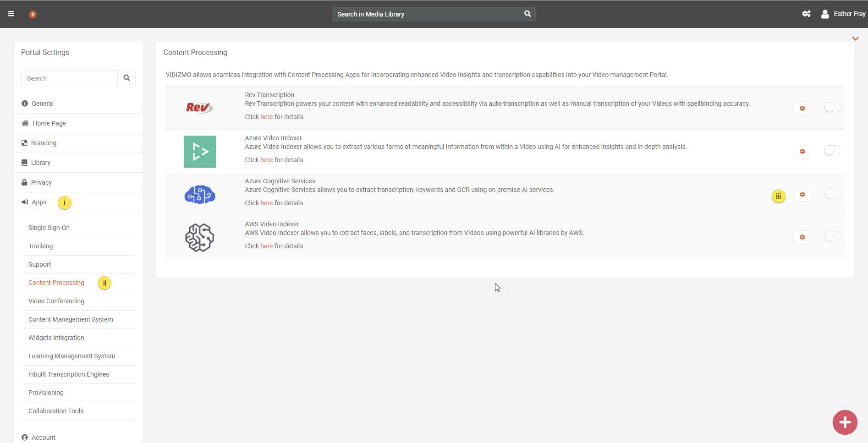Go to Inbuilt Transcription Engines settings
This screenshot has width=868, height=443.
69,374
